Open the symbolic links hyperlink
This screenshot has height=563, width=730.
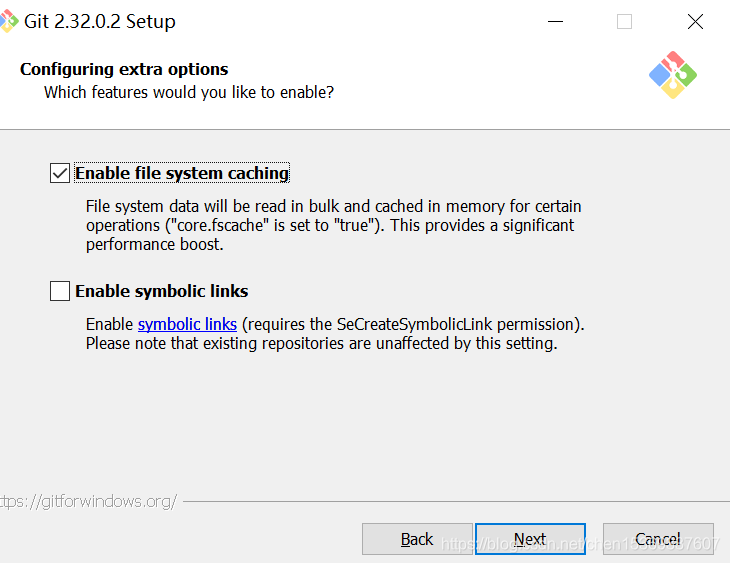point(187,324)
